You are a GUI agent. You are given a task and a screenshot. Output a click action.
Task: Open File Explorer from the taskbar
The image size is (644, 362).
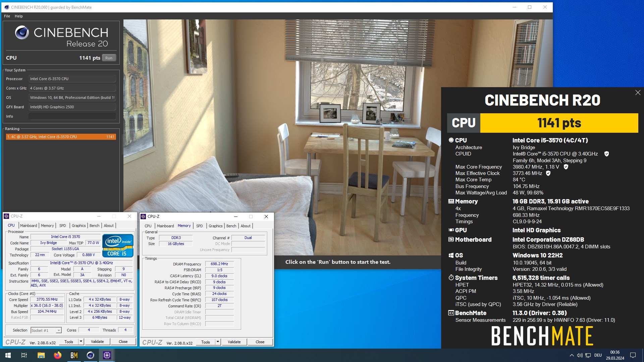click(41, 355)
